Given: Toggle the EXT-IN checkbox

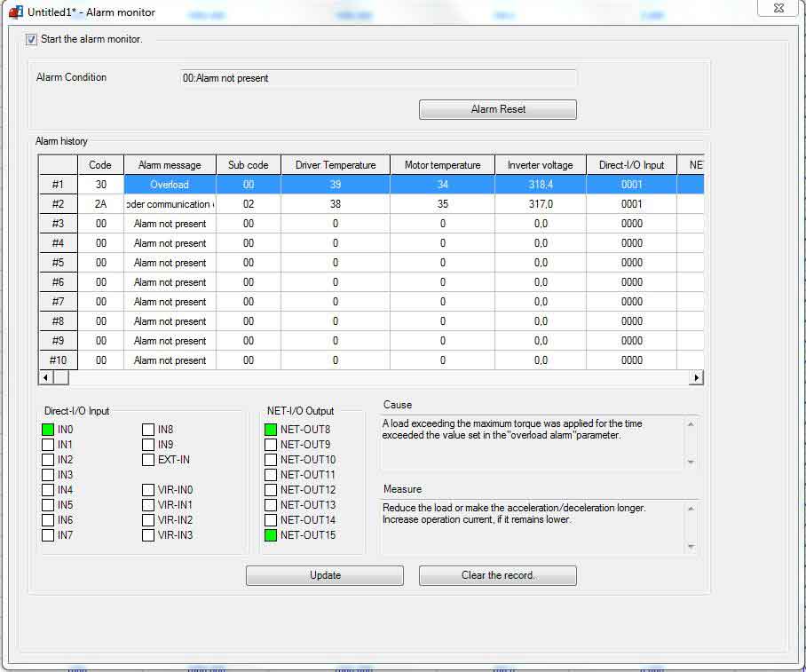Looking at the screenshot, I should coord(148,460).
